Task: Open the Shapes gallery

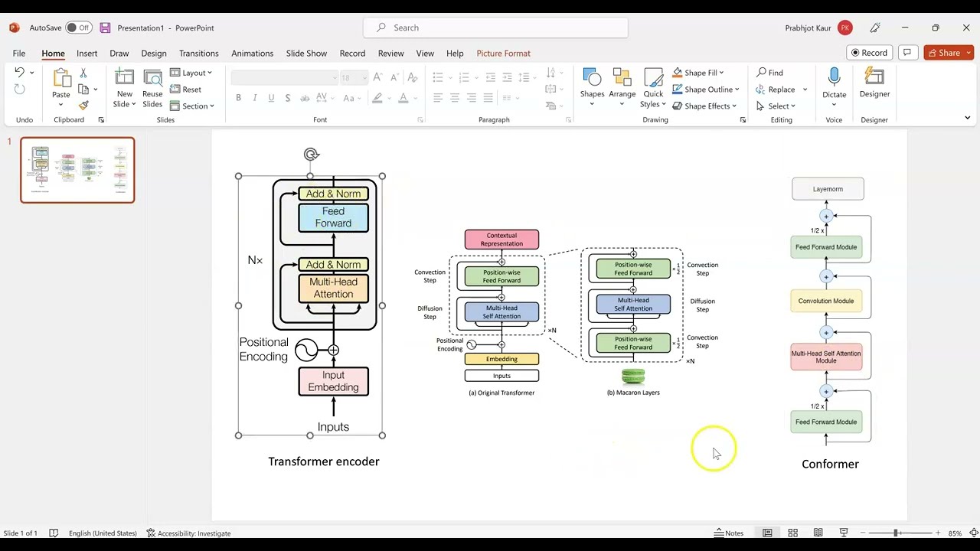Action: (x=592, y=87)
